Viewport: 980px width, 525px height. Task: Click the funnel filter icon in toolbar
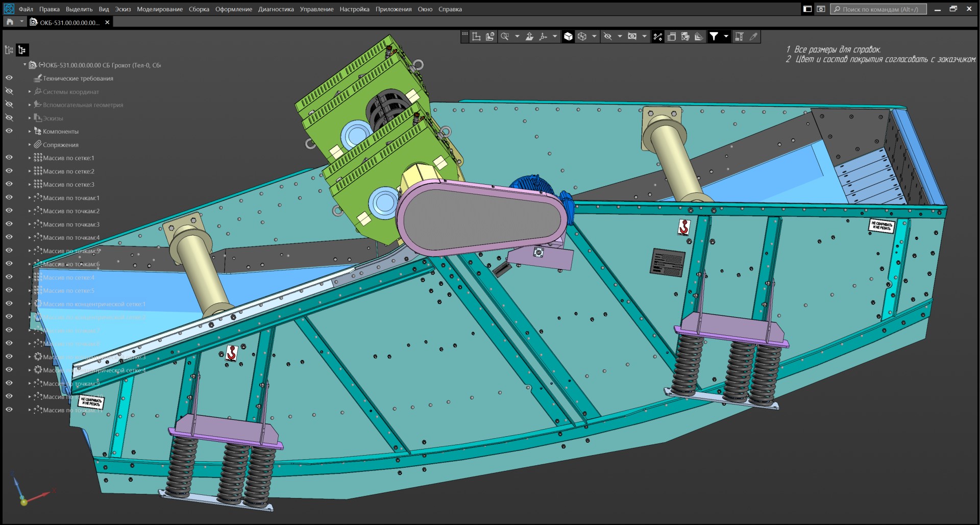(x=714, y=36)
